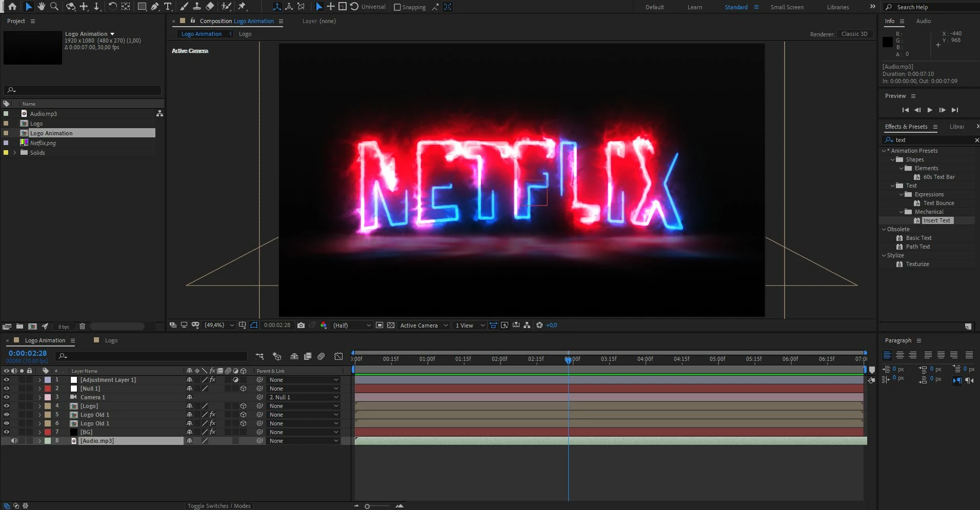This screenshot has width=980, height=510.
Task: Select the Clone Stamp tool
Action: 197,7
